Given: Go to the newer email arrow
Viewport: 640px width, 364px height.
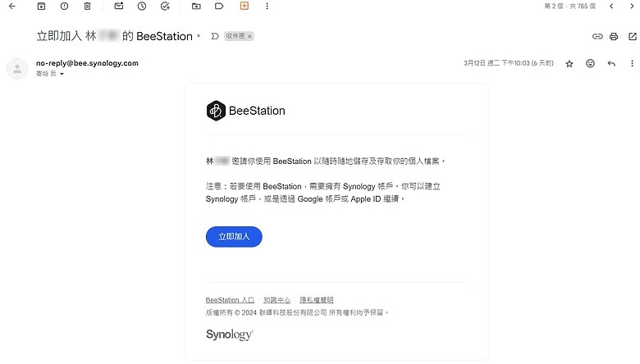Looking at the screenshot, I should click(x=611, y=6).
